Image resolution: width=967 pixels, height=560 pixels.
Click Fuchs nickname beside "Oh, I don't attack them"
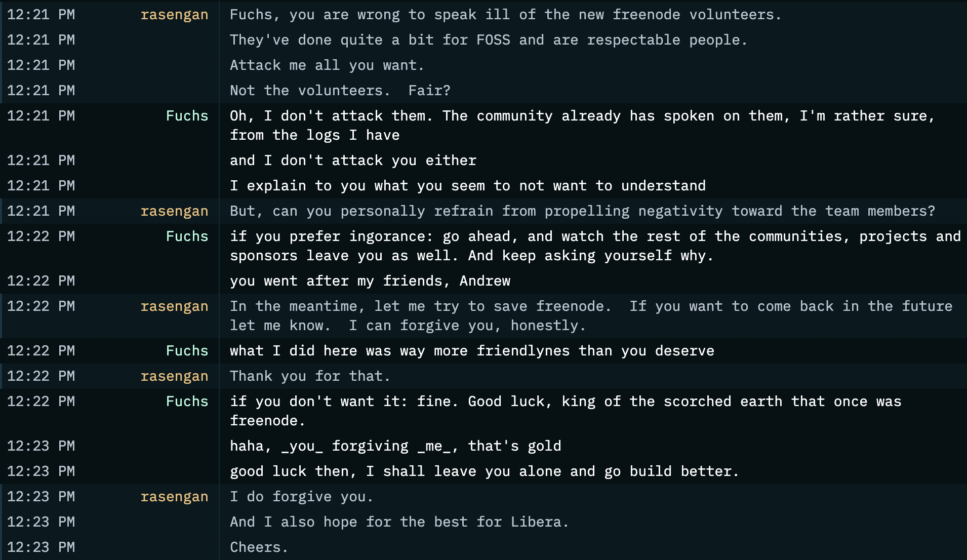click(187, 116)
